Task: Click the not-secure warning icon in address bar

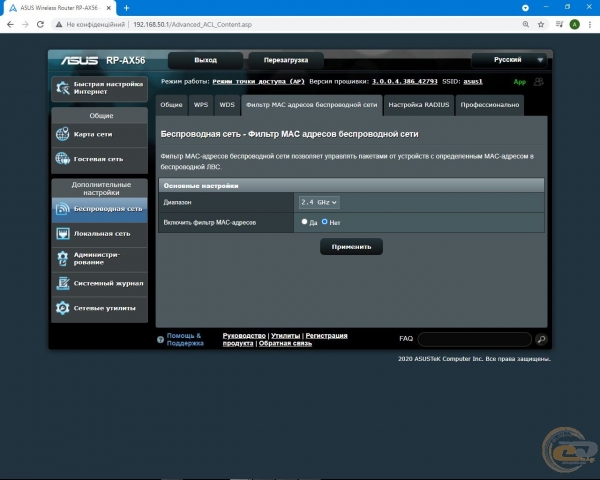Action: (59, 24)
